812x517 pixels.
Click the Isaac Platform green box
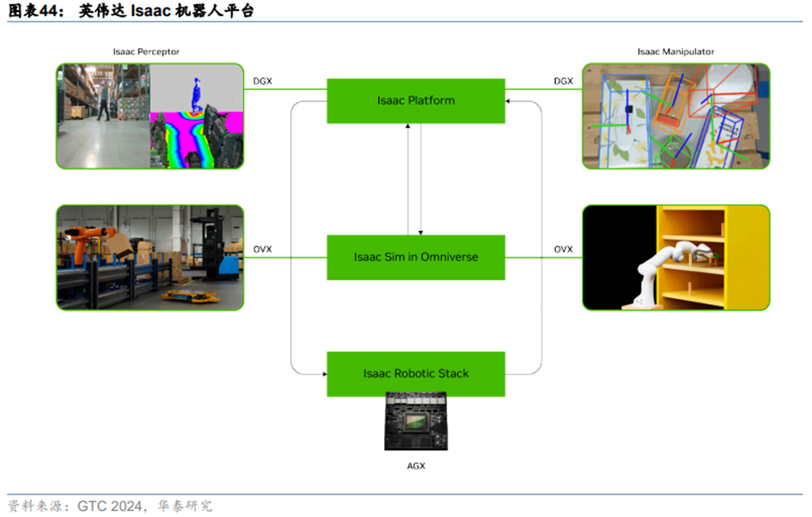point(416,101)
